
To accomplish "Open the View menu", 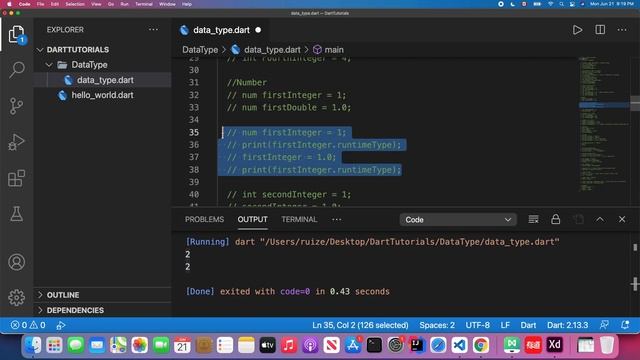I will pos(96,4).
